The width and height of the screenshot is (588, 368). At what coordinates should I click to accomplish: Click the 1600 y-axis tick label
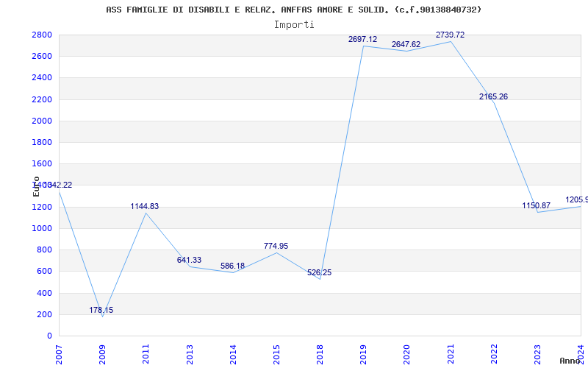[42, 163]
